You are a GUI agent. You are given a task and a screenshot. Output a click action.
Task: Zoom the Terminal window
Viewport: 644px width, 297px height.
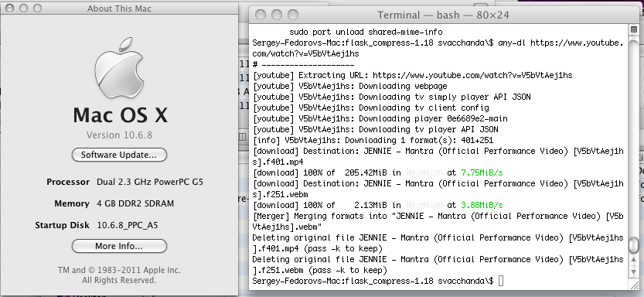(x=293, y=15)
